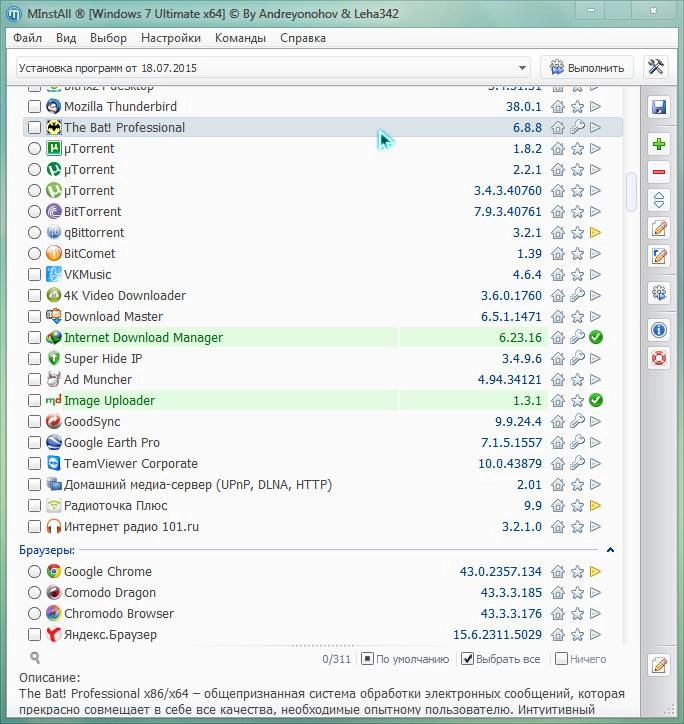This screenshot has width=684, height=724.
Task: Select the qBittorrent radio button
Action: tap(34, 233)
